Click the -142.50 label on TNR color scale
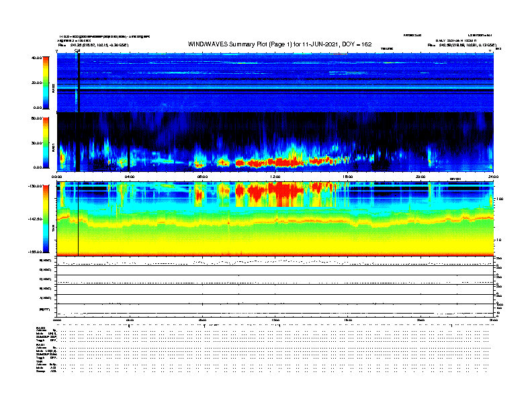532x411 pixels. (x=35, y=219)
